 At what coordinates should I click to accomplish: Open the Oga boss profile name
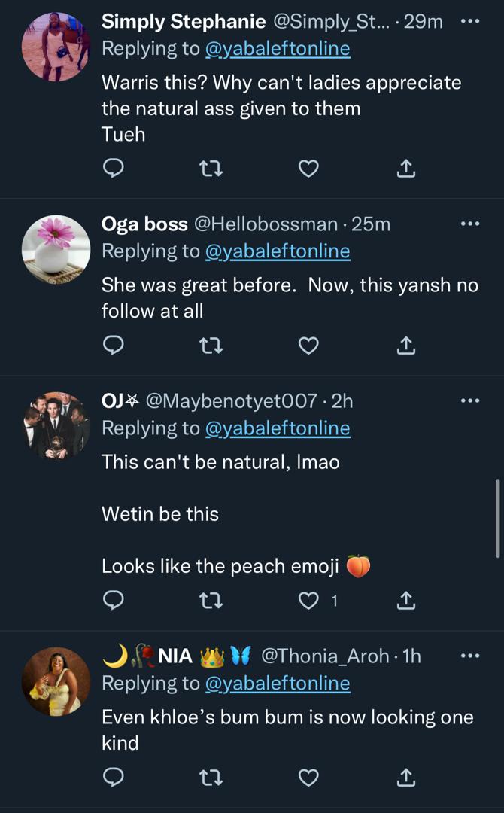click(x=144, y=224)
